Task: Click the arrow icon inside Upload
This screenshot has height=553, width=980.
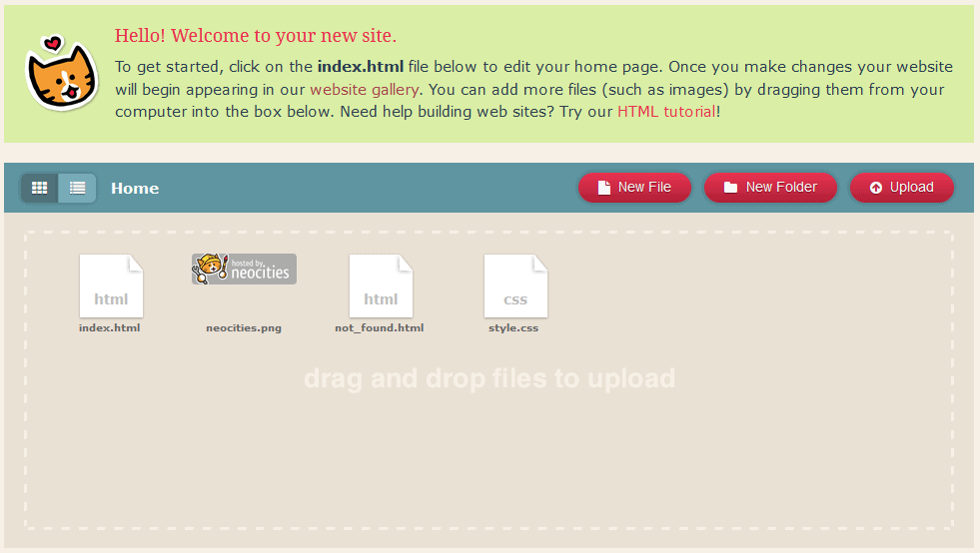Action: 876,188
